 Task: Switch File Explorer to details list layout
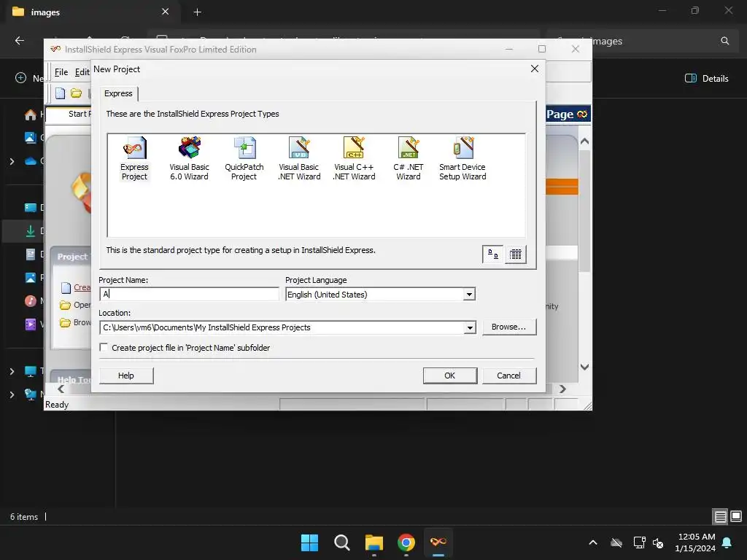coord(720,517)
